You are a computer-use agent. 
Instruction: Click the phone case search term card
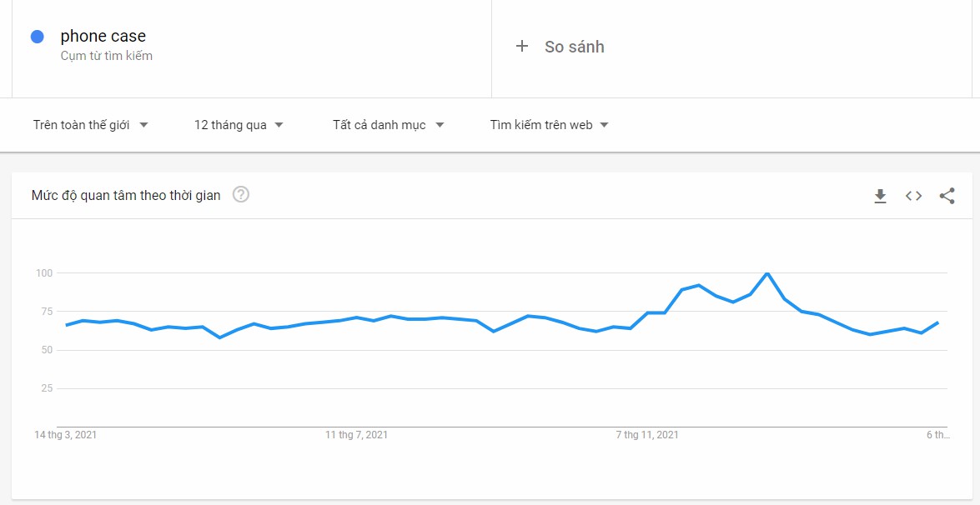coord(103,36)
